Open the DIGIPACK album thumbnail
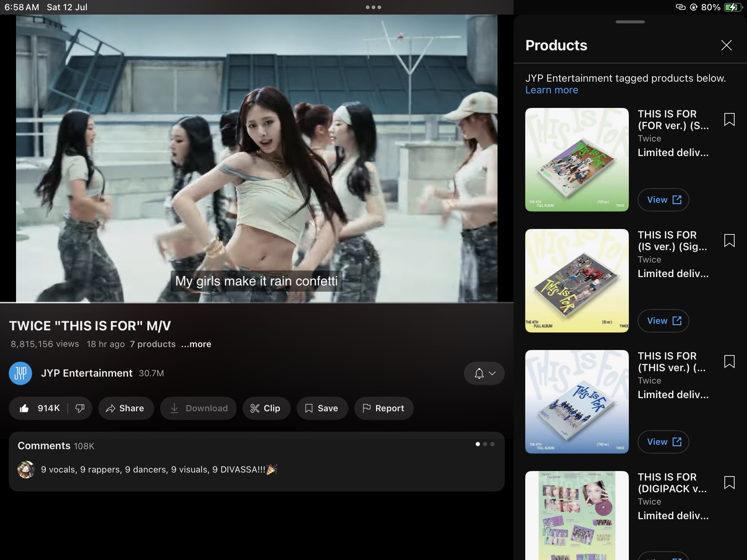Image resolution: width=747 pixels, height=560 pixels. point(577,516)
